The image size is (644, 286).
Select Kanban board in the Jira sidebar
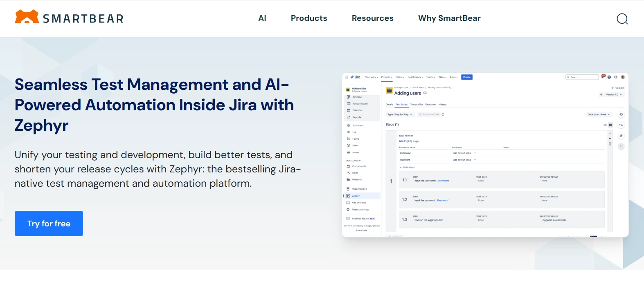[x=357, y=103]
